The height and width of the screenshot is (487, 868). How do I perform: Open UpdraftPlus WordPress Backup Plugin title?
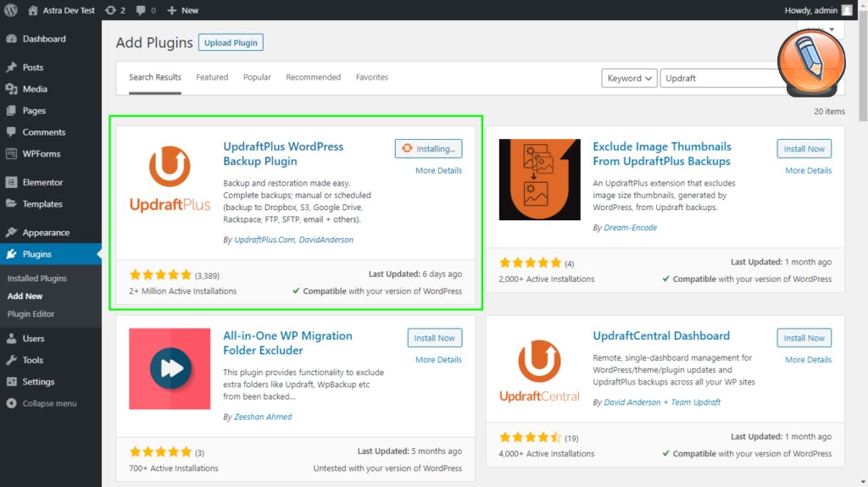[283, 154]
